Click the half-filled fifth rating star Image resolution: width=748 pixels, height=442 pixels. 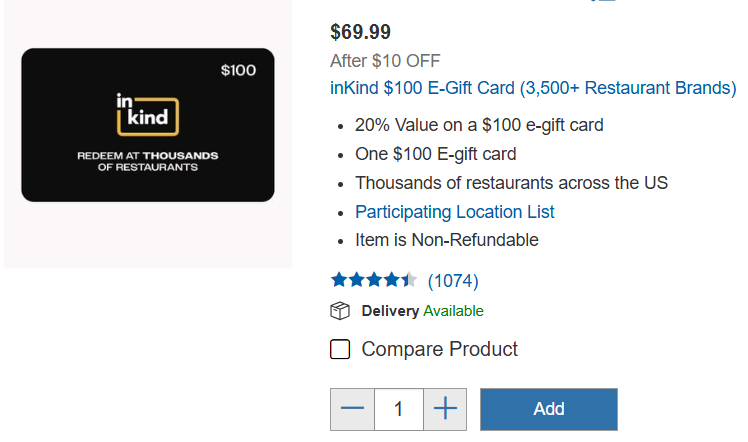[x=410, y=280]
